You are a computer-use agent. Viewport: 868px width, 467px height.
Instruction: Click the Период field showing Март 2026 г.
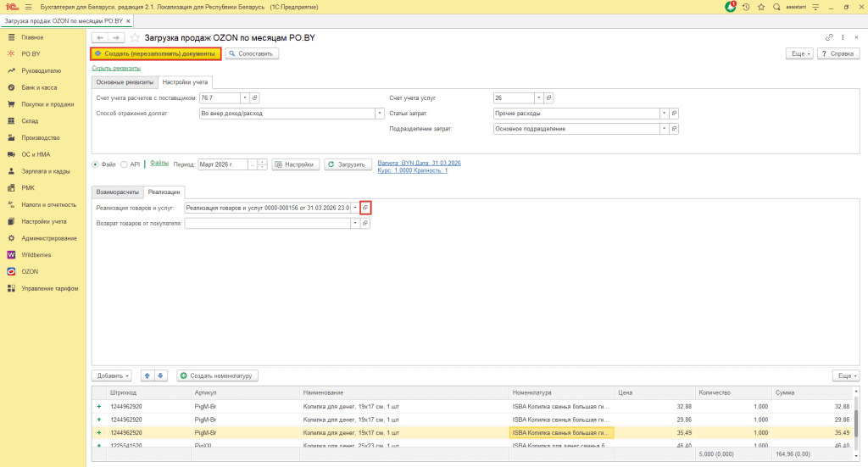pos(223,165)
